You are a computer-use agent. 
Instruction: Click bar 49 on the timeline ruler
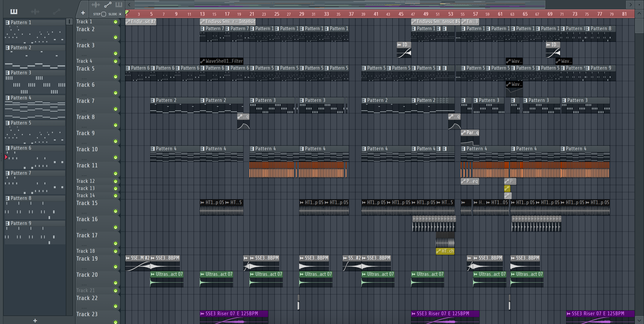[x=426, y=14]
